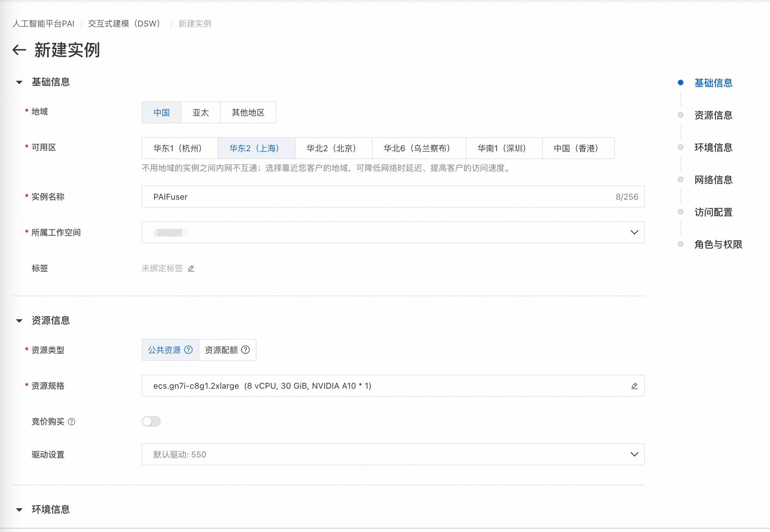Open 人工智能平台PAI breadcrumb link
Screen dimensions: 770x532
click(x=44, y=24)
